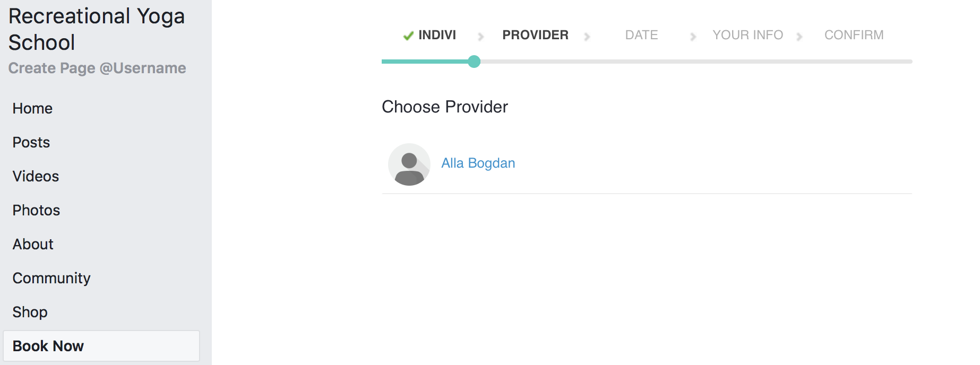Viewport: 980px width, 365px height.
Task: Go to the YOUR INFO step
Action: [x=747, y=35]
